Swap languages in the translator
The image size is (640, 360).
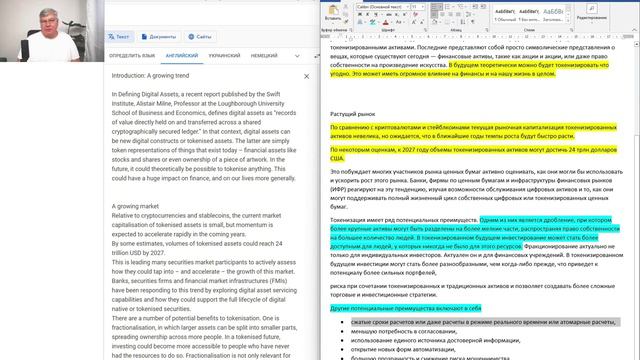(x=317, y=56)
